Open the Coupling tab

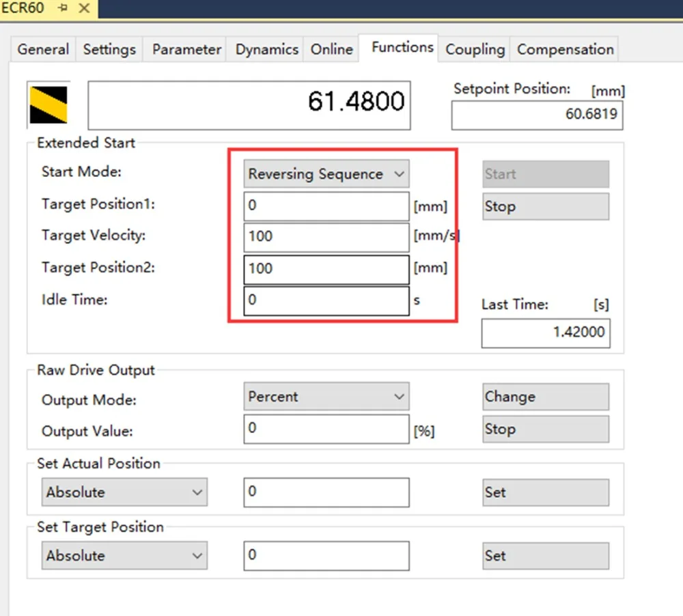coord(475,49)
